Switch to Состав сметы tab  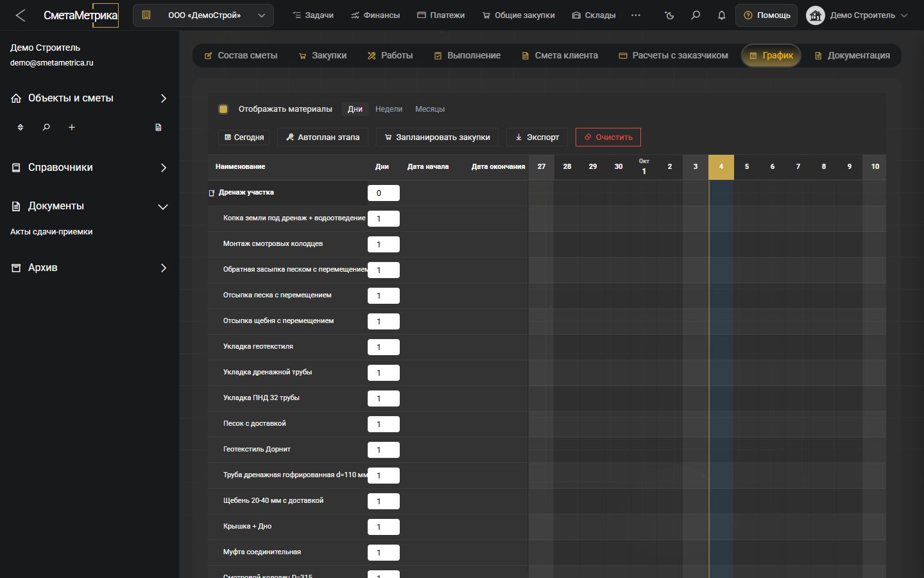point(241,56)
